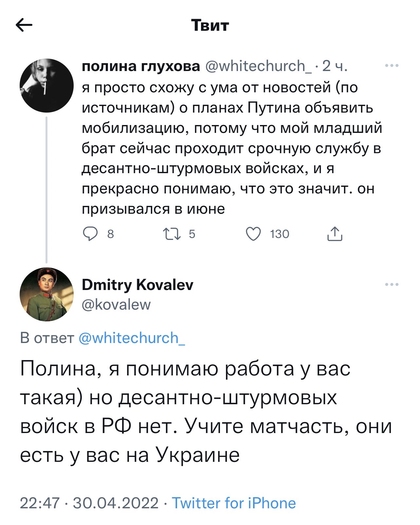Go back using the arrow icon
The height and width of the screenshot is (525, 420).
24,25
